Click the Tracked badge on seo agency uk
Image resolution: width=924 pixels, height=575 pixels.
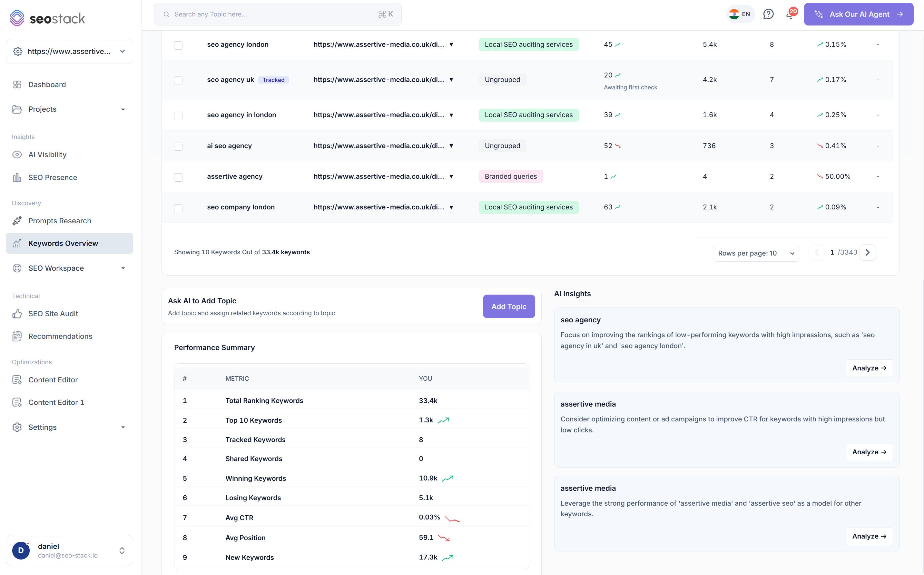273,80
